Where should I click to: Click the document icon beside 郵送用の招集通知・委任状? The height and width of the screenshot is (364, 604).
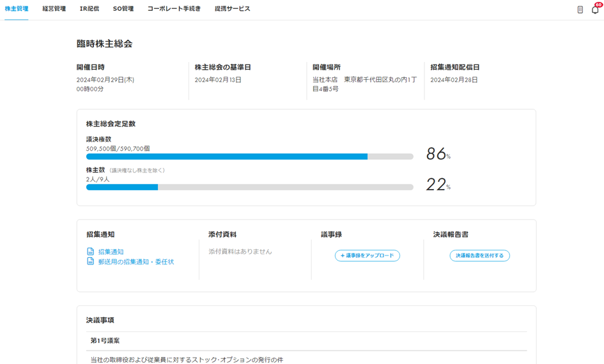click(91, 261)
